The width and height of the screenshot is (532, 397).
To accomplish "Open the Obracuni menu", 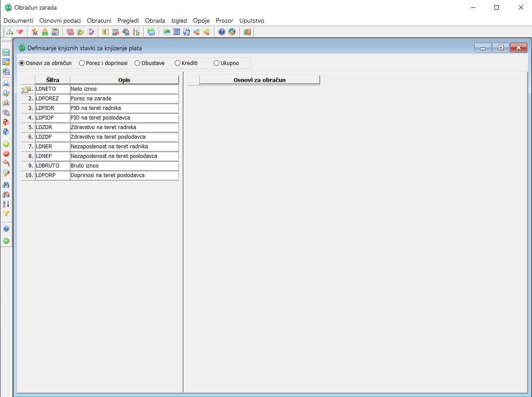I will point(99,21).
